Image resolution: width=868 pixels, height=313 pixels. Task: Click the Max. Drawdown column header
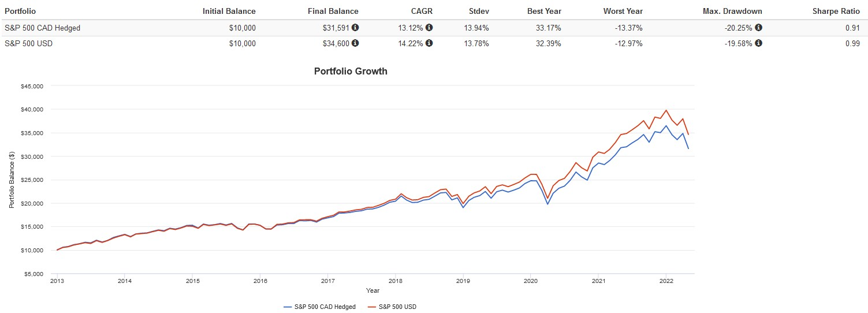(732, 11)
